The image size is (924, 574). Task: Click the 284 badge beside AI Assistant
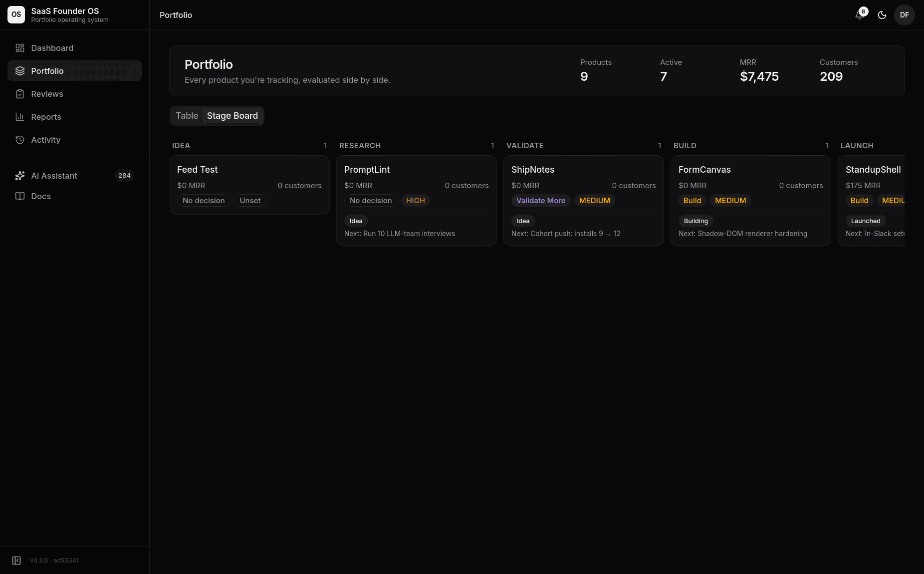click(x=125, y=176)
